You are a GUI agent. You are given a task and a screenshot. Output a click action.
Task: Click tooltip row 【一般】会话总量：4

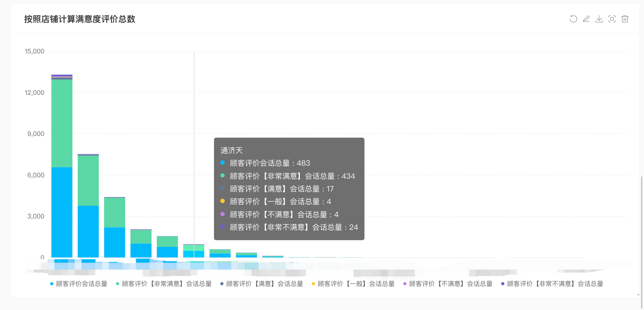coord(276,202)
